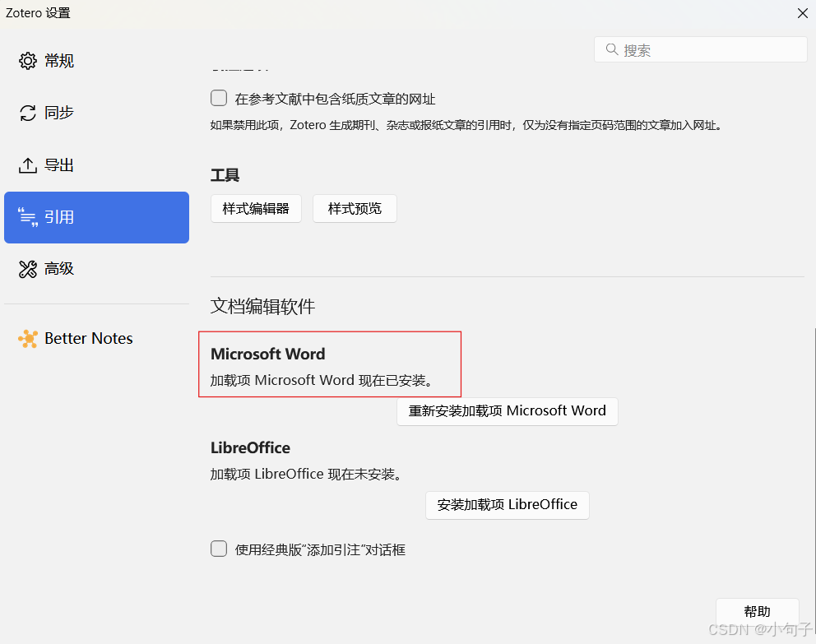Click the description starting 如果禁用此项
Screen dimensions: 816x644
tap(466, 125)
